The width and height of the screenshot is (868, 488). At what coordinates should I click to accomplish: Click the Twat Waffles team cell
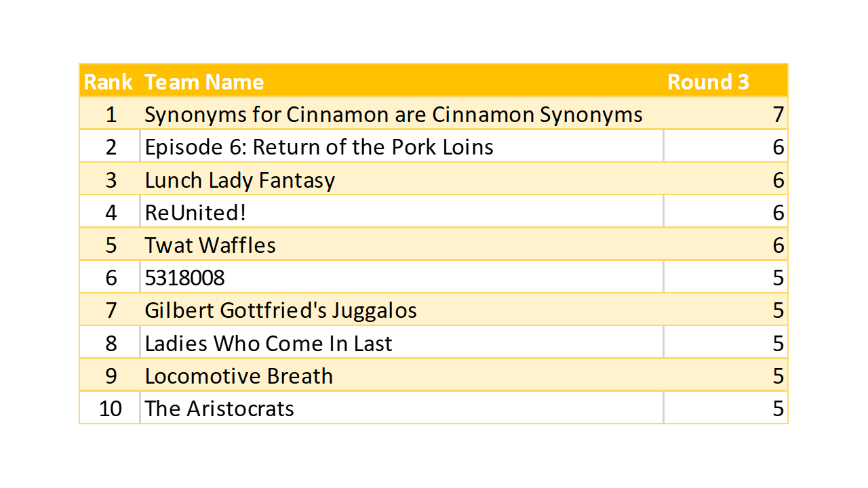[210, 245]
